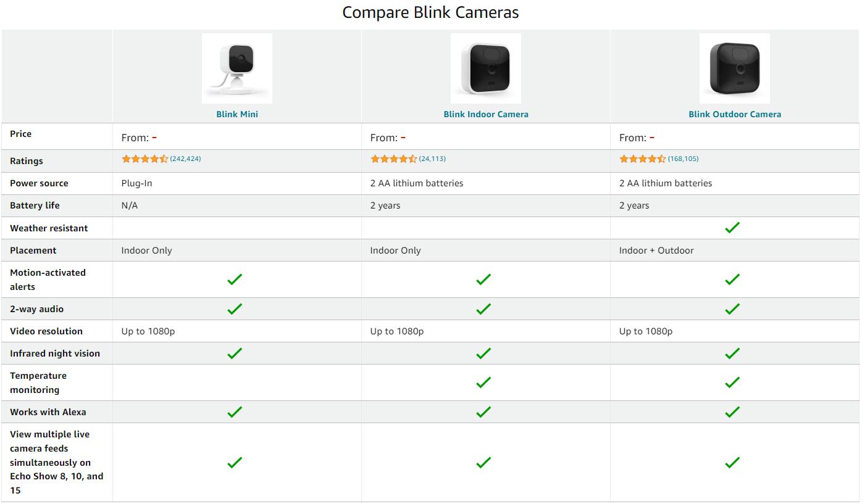Open the Blink Outdoor Camera product image

pos(735,68)
